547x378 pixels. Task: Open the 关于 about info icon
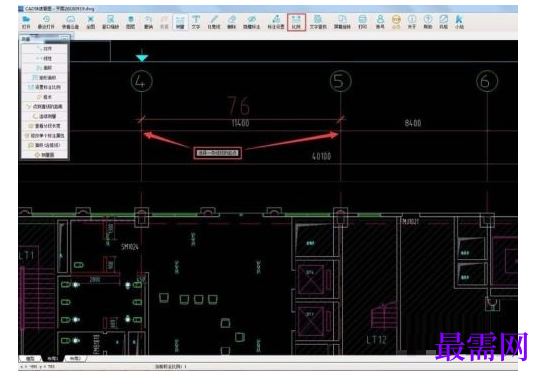tap(412, 22)
